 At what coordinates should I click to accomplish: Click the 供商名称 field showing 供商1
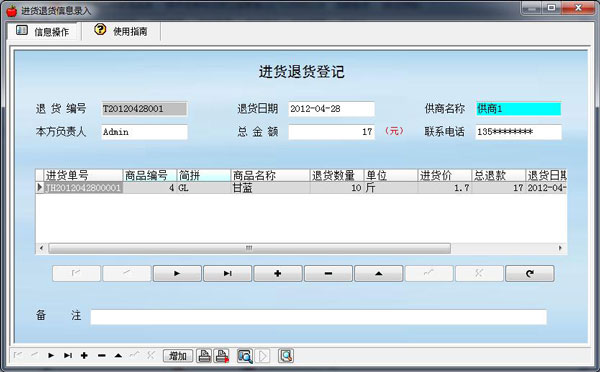tap(518, 109)
